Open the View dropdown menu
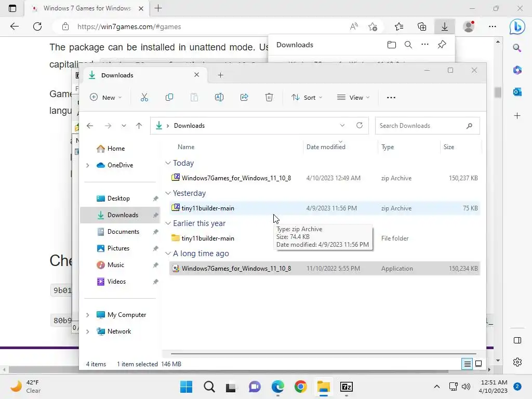 tap(353, 98)
